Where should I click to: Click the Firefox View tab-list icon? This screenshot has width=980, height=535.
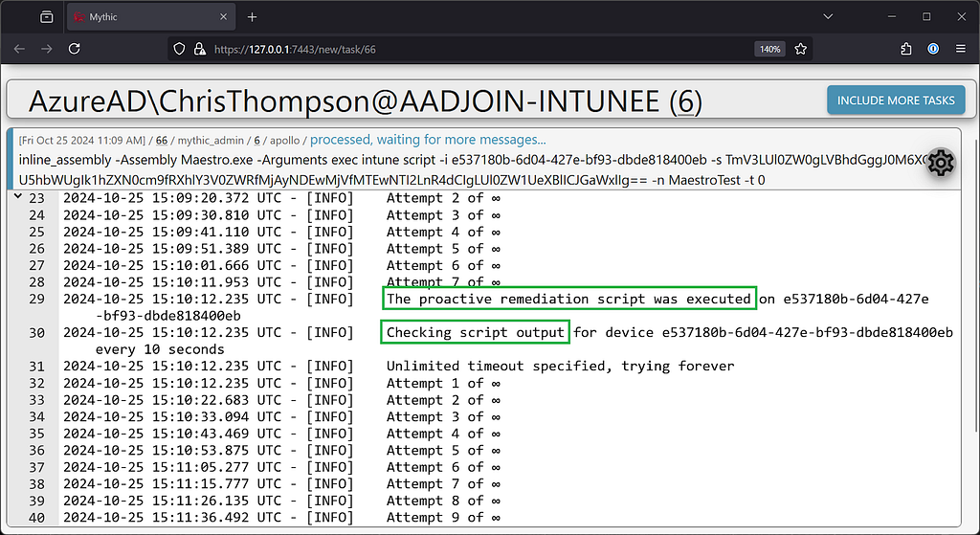pyautogui.click(x=47, y=17)
